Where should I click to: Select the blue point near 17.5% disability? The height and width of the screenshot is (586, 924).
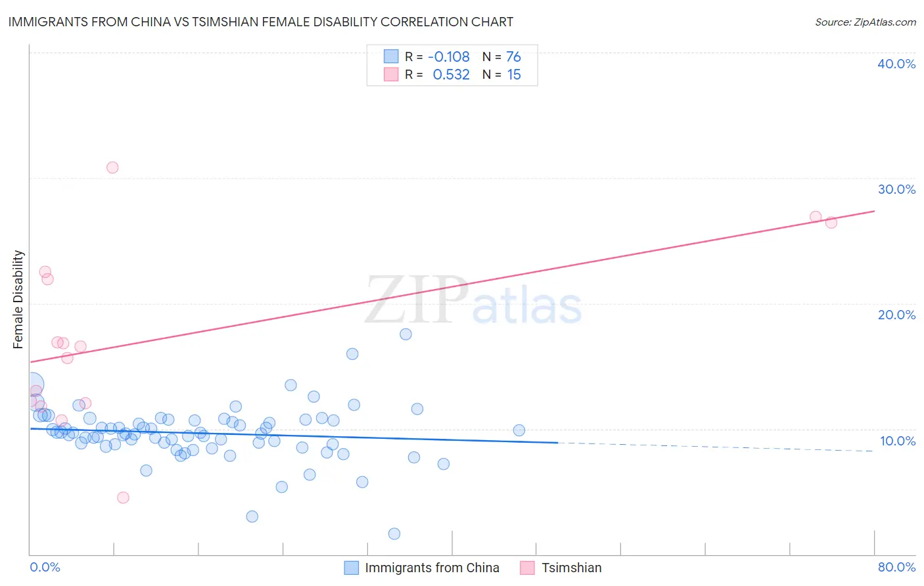(x=406, y=334)
